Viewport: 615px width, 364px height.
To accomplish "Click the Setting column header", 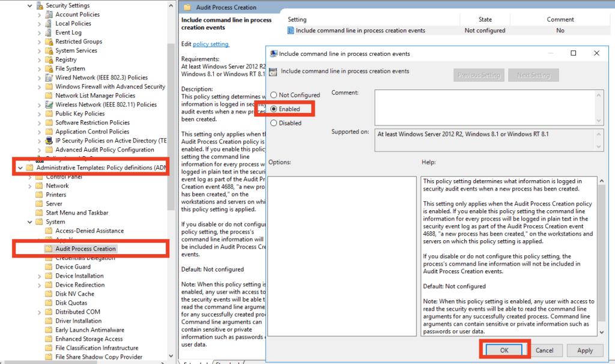I will coord(297,20).
